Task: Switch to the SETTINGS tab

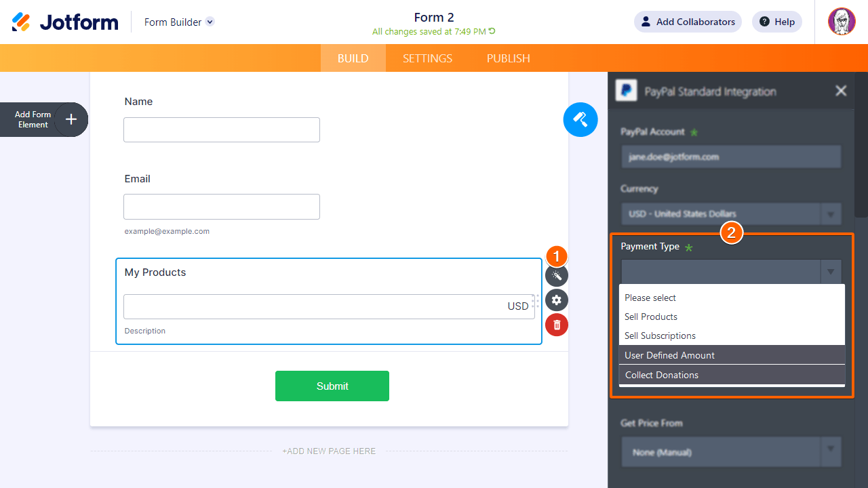Action: [428, 58]
